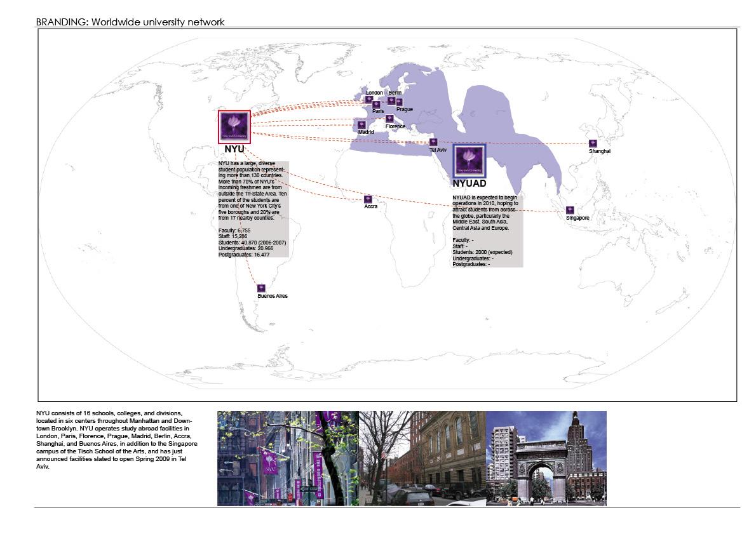
Task: Click the large NYUAD logo icon
Action: pos(469,161)
